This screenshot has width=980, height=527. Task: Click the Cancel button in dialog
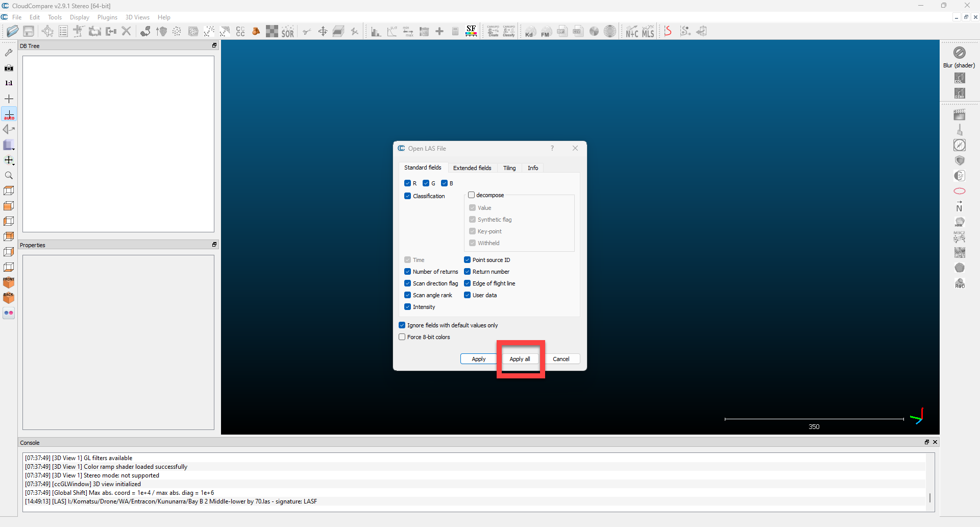(x=561, y=359)
